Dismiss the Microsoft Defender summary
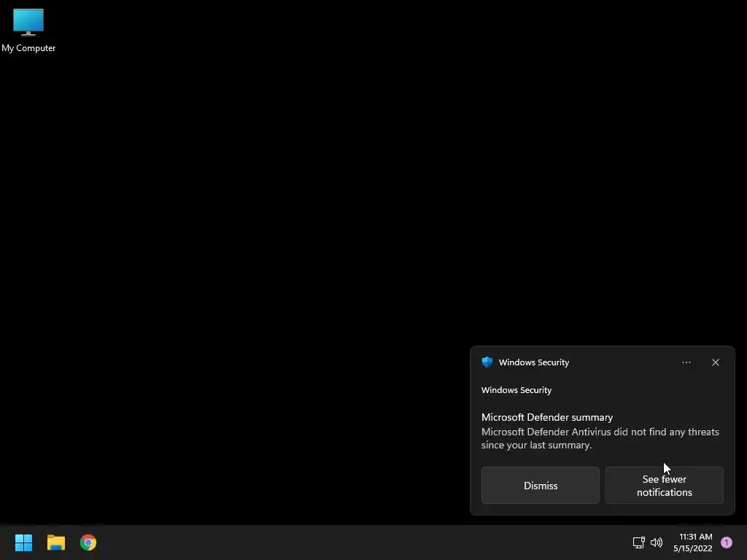 (x=541, y=485)
